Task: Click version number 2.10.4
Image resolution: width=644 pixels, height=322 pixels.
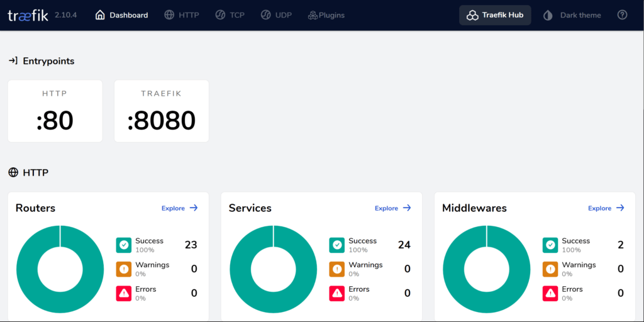Action: [65, 15]
